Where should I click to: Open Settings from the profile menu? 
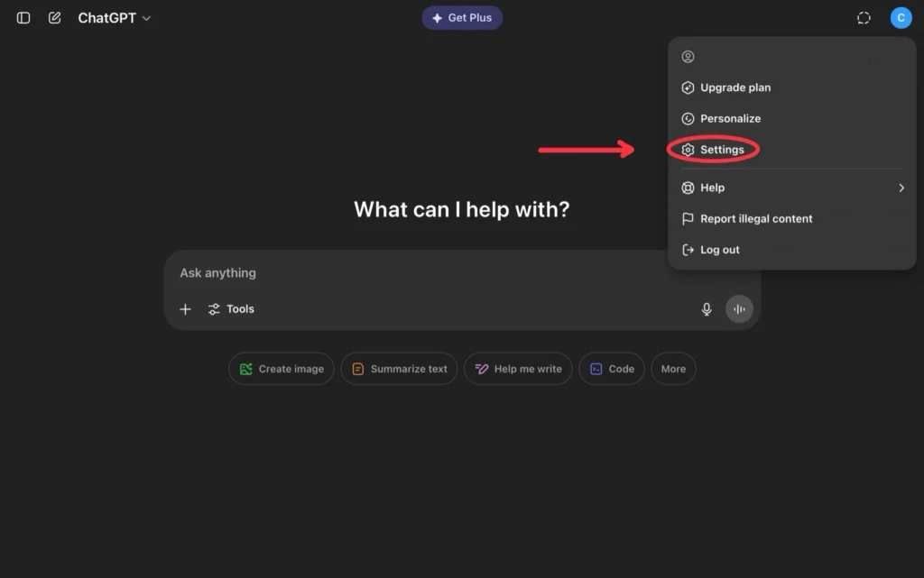point(791,150)
